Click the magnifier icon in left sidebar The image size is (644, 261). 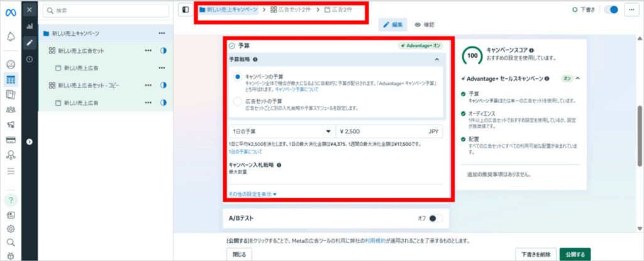11,242
